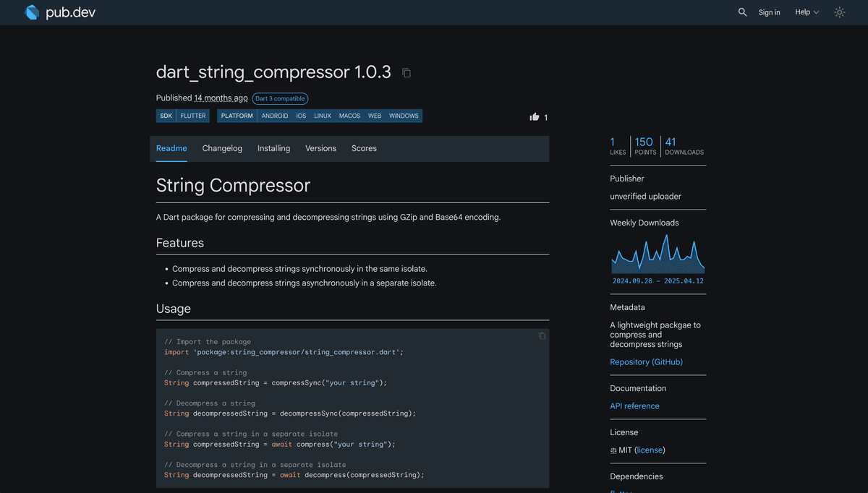Like the package with the thumbs-up icon
868x493 pixels.
(535, 116)
